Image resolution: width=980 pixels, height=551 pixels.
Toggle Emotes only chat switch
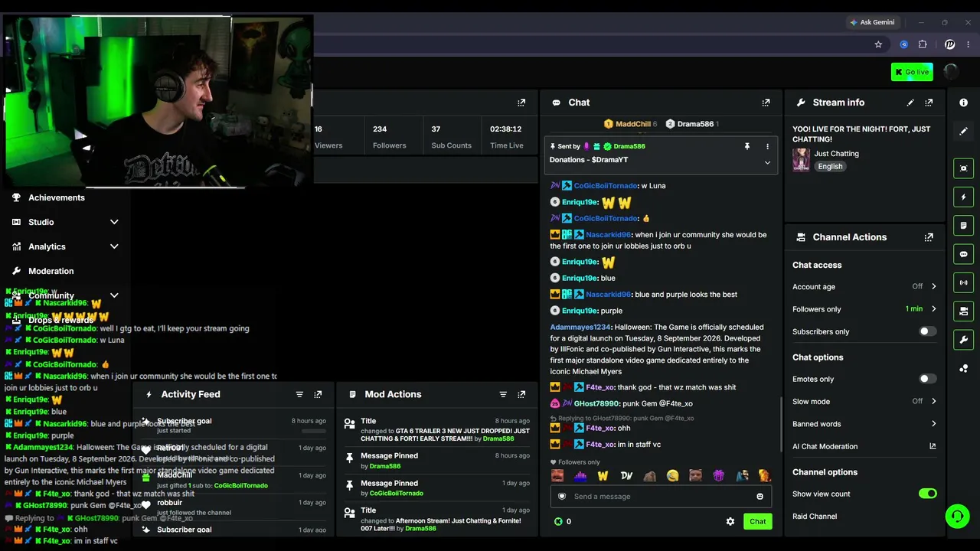(x=927, y=379)
